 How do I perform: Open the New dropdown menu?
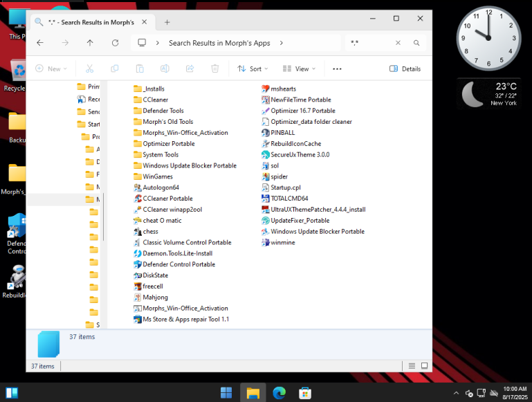point(51,69)
